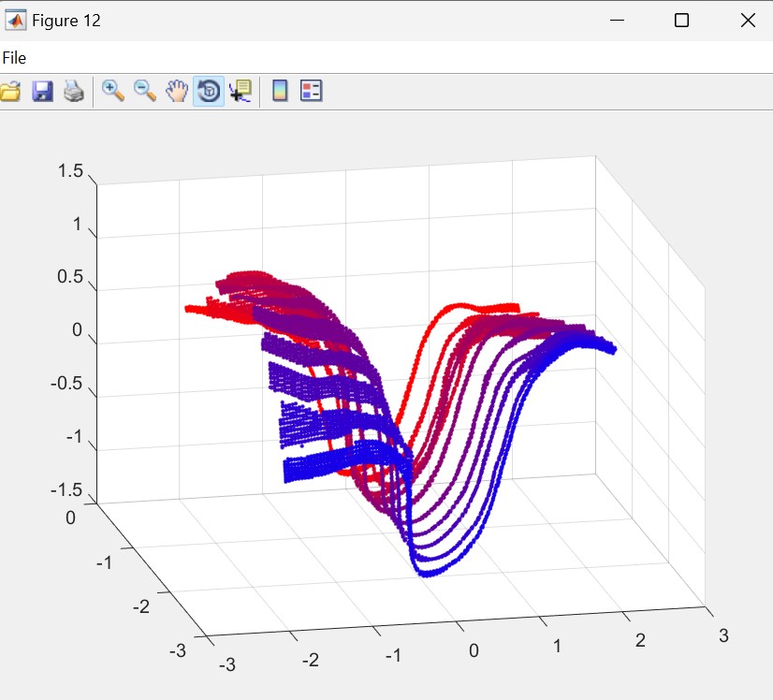The width and height of the screenshot is (773, 700).
Task: Save the figure using the floppy disk icon
Action: pyautogui.click(x=42, y=91)
